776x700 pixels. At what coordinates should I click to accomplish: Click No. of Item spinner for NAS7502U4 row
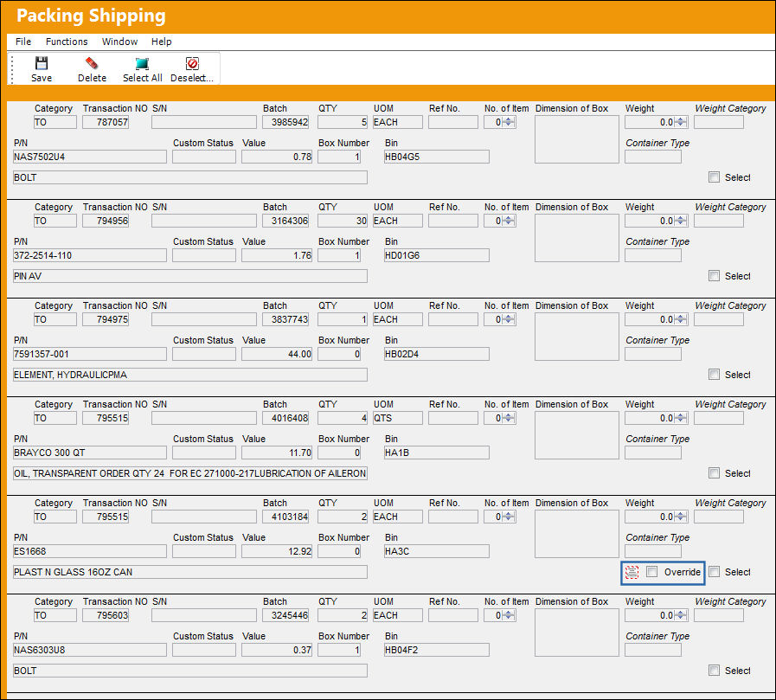[509, 122]
